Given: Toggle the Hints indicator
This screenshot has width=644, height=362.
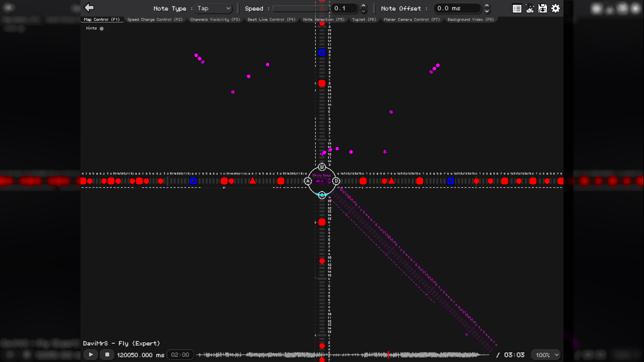Looking at the screenshot, I should click(x=102, y=28).
